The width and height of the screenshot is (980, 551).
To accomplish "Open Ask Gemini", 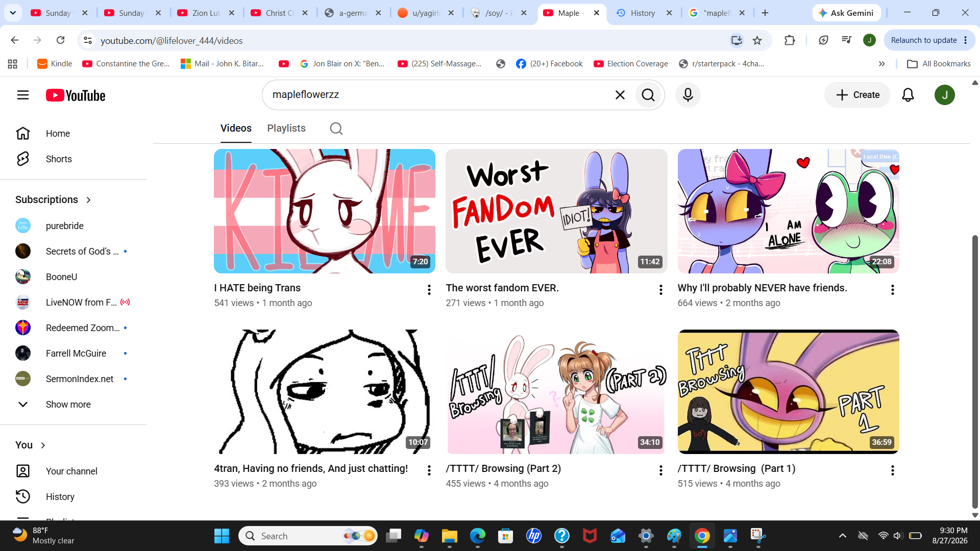I will 846,13.
